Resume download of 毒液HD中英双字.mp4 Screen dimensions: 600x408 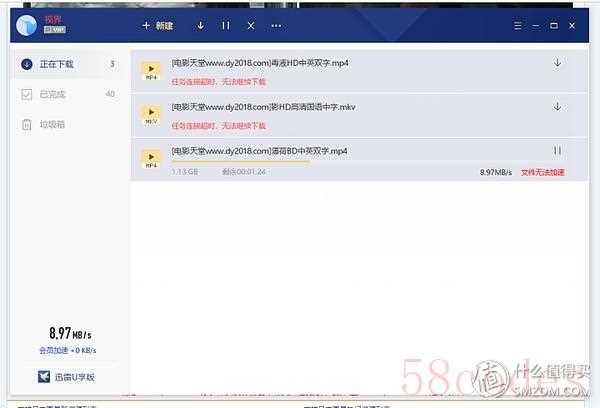[557, 63]
